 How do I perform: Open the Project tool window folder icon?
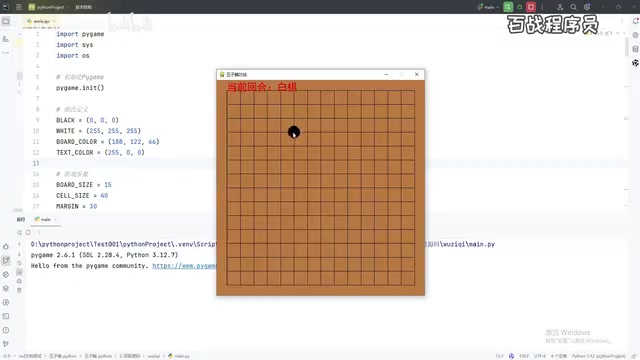(x=6, y=21)
